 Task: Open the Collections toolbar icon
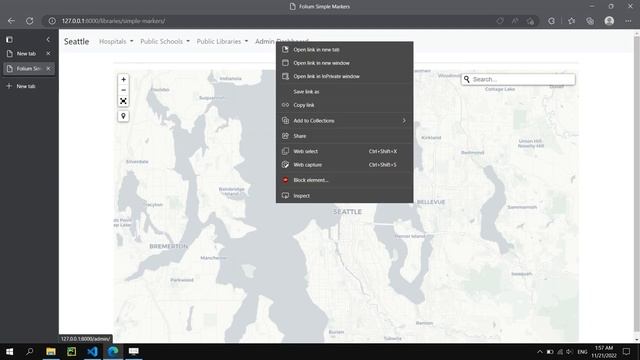[590, 21]
